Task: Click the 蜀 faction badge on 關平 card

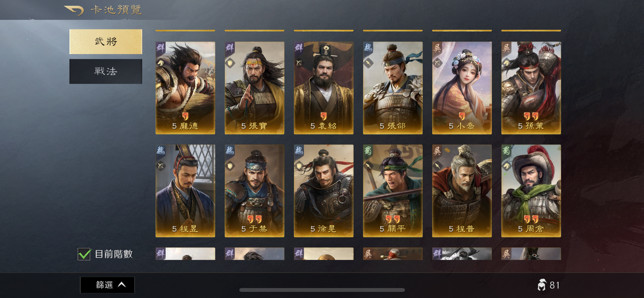Action: pyautogui.click(x=368, y=151)
